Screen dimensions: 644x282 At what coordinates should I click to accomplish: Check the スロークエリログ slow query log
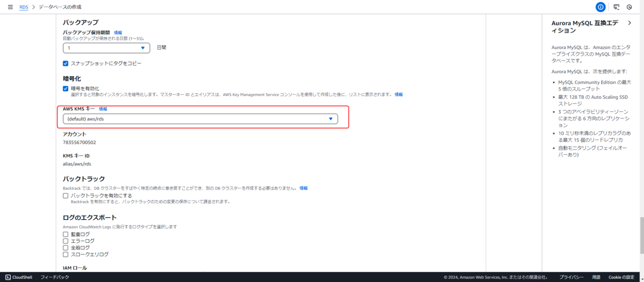[65, 254]
